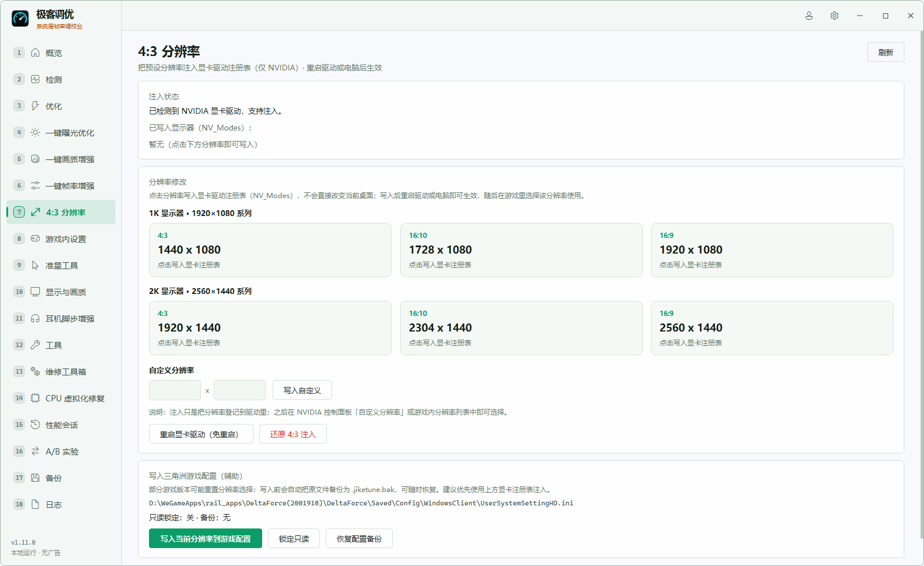Click the UserSystemSettingHD.ini config path text
924x566 pixels.
tap(361, 503)
